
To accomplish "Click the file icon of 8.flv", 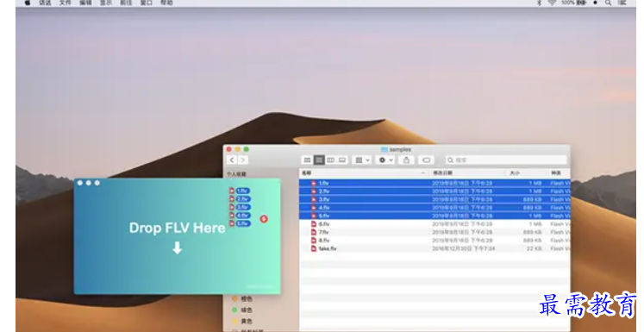I will pyautogui.click(x=314, y=241).
